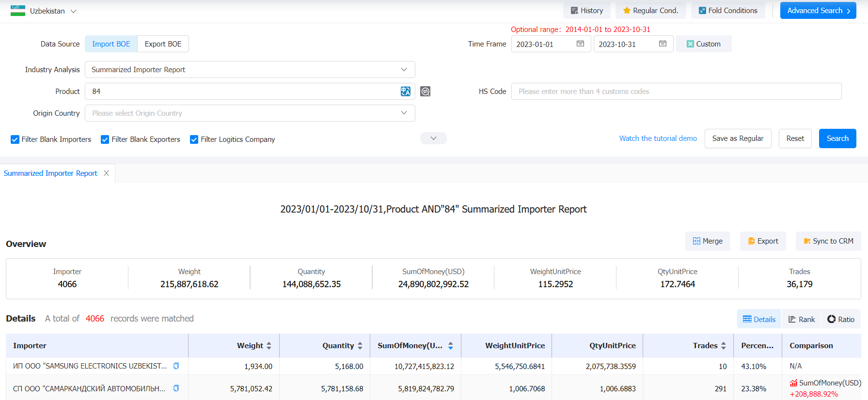Open start date calendar icon

[x=580, y=44]
